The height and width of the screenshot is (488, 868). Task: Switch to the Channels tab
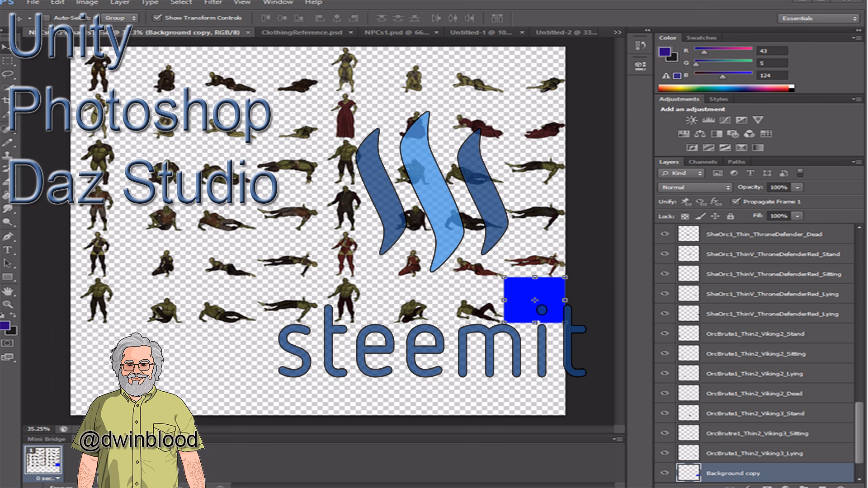click(704, 161)
